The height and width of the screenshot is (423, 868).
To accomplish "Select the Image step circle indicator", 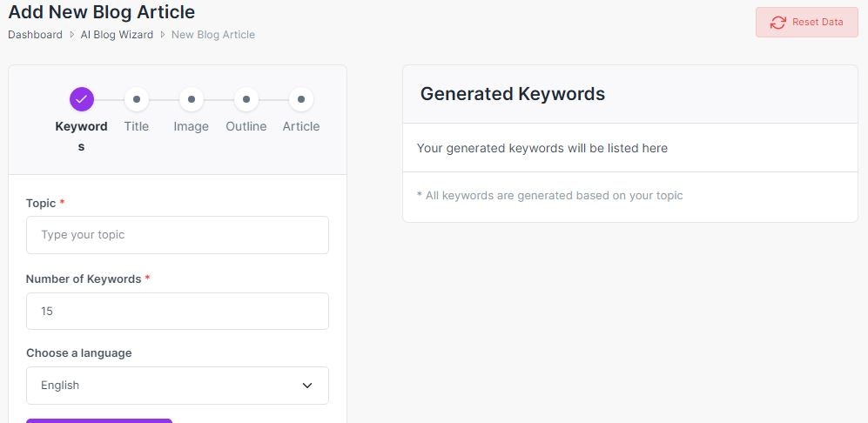I will (x=192, y=99).
